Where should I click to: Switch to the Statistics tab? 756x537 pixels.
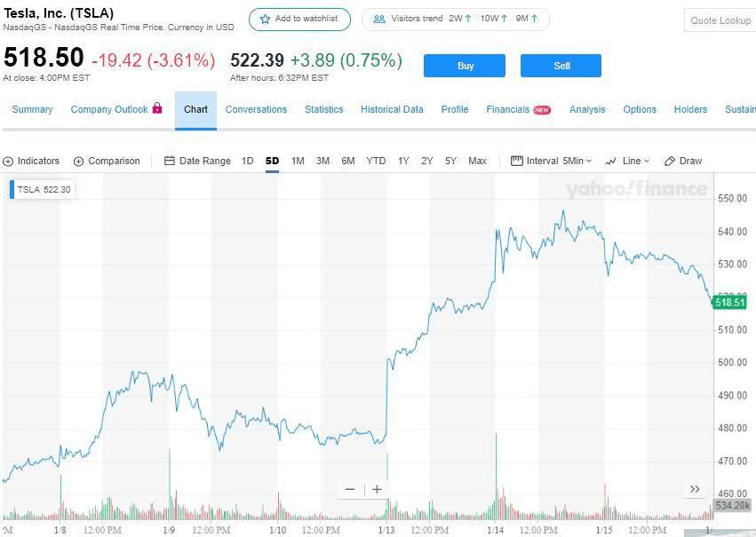click(x=323, y=109)
